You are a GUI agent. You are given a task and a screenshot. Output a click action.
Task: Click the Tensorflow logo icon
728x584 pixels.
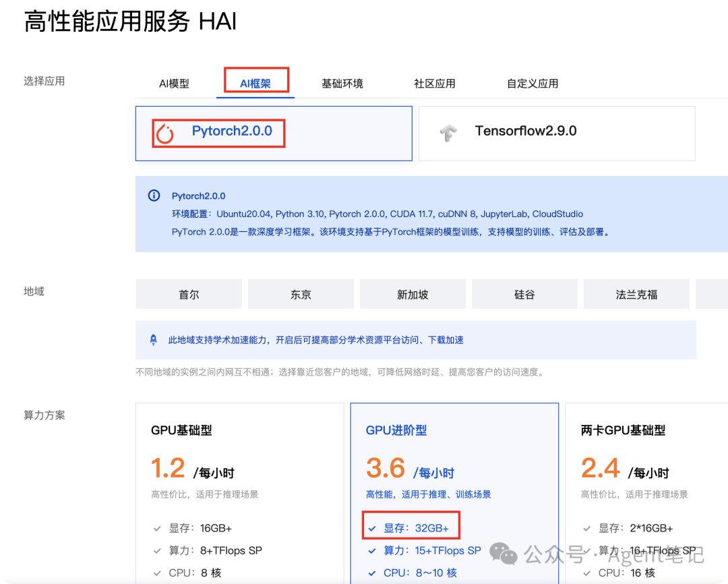(x=448, y=134)
